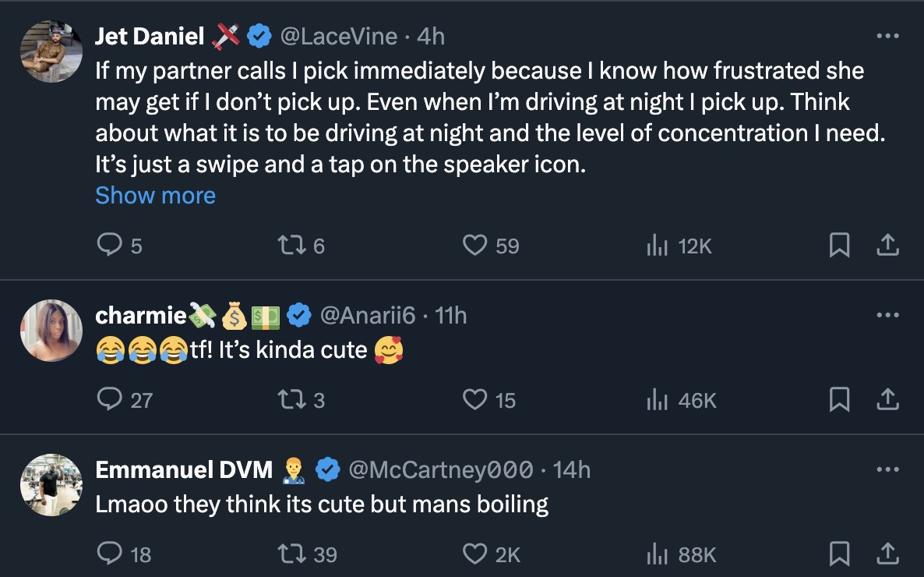Viewport: 924px width, 577px height.
Task: Share Emmanuel DVM's tweet
Action: tap(887, 554)
